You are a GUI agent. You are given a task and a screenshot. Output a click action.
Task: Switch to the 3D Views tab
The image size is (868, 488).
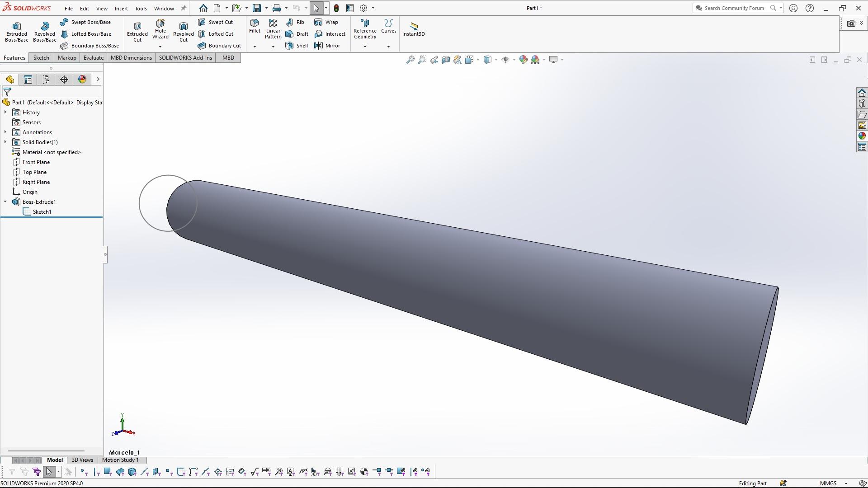(82, 460)
